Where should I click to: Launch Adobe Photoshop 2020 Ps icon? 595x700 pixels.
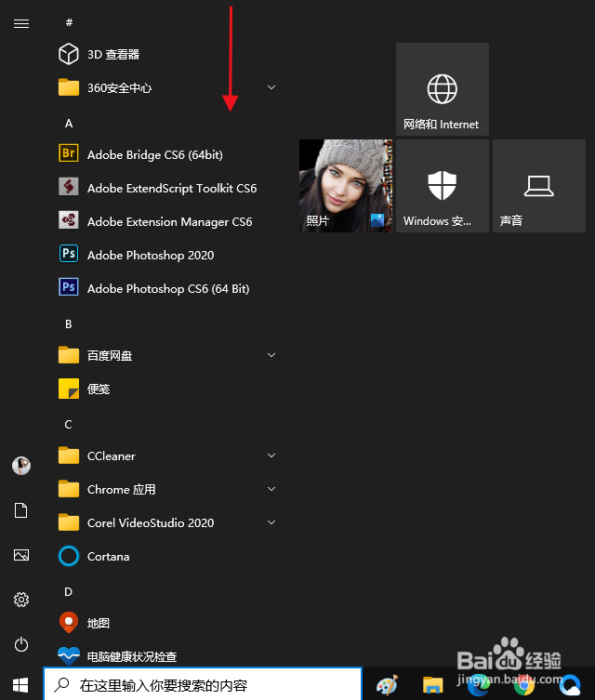pos(68,254)
